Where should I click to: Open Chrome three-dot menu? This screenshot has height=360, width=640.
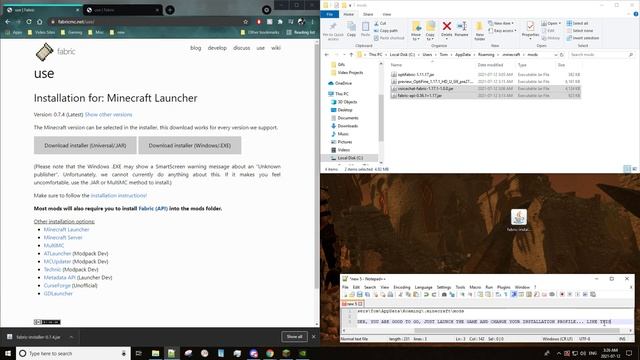(313, 22)
